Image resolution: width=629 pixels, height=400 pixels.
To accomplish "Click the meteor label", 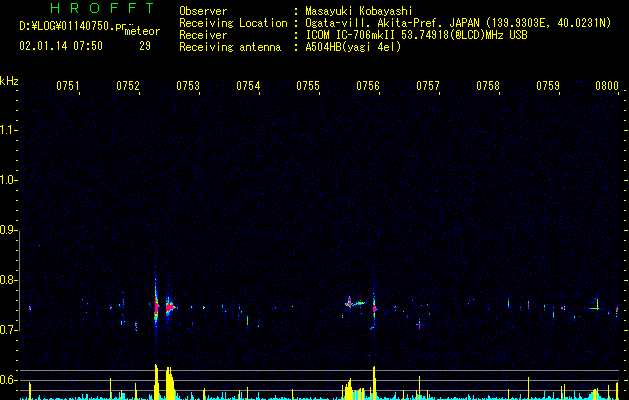I will click(x=142, y=31).
